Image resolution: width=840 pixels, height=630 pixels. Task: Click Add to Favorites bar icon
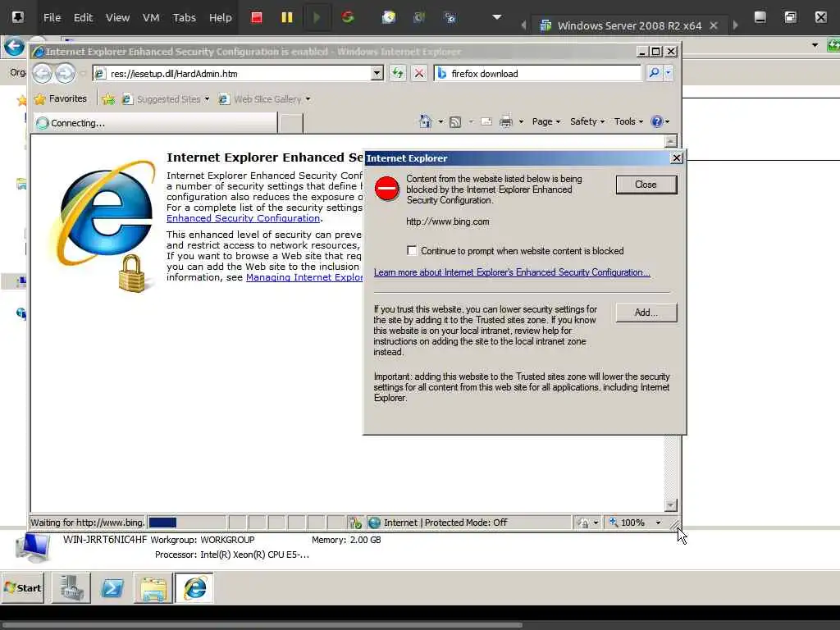coord(108,99)
